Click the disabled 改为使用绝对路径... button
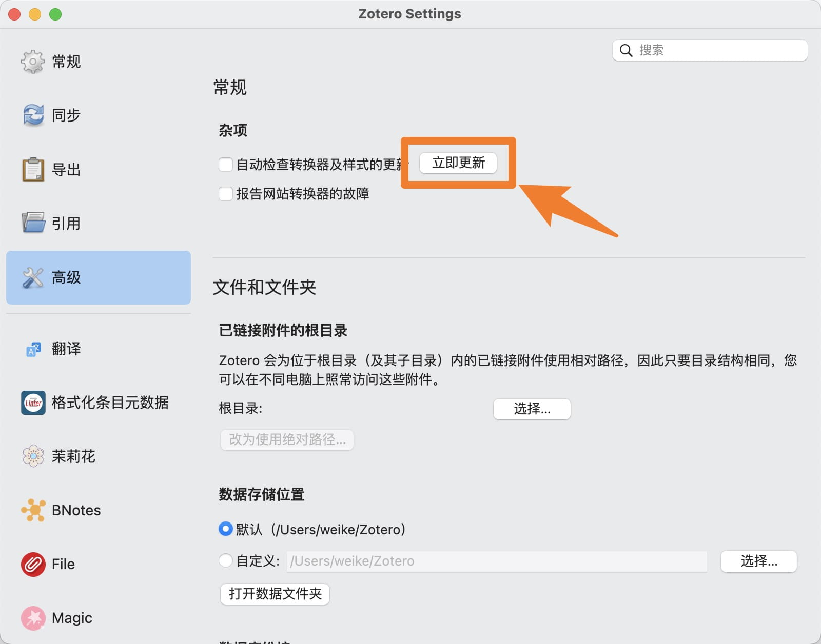The height and width of the screenshot is (644, 821). click(287, 439)
